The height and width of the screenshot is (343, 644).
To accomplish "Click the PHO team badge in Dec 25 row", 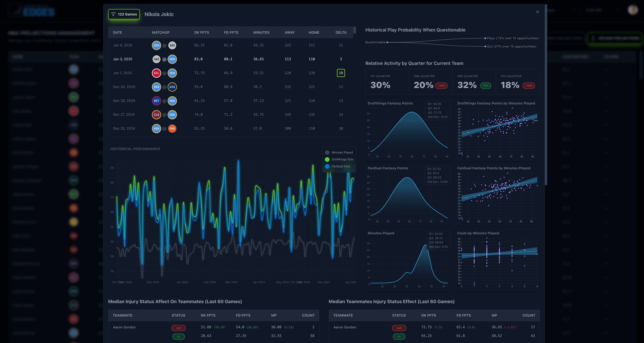I will (172, 128).
